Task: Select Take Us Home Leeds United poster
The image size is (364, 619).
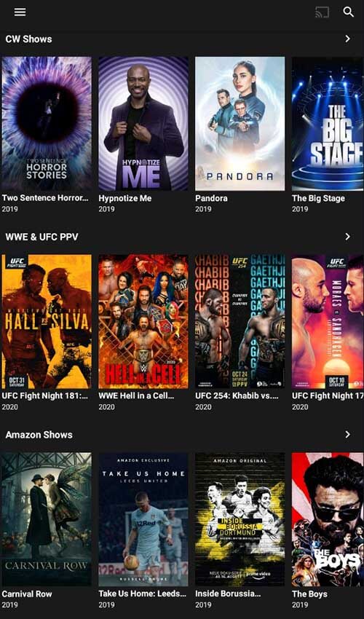Action: (x=143, y=519)
